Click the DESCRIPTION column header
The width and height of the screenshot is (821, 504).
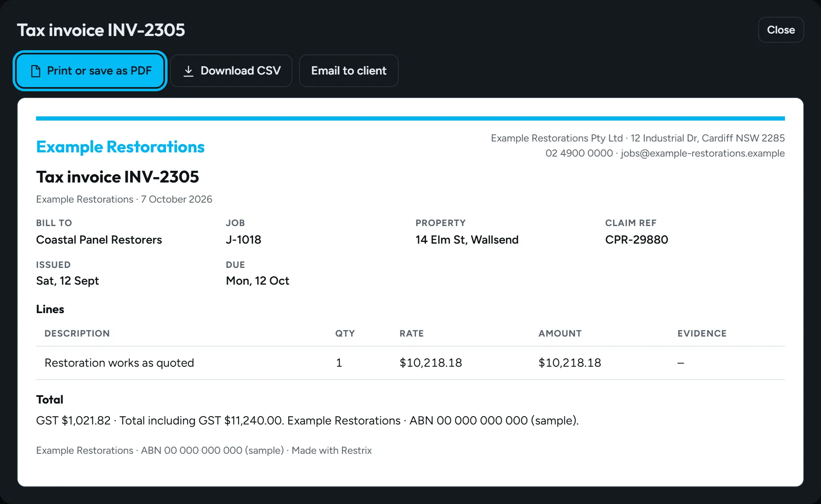tap(77, 334)
